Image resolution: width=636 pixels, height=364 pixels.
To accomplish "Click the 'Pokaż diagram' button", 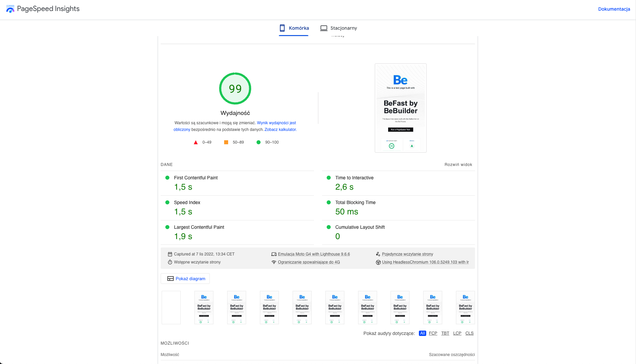I will coord(185,279).
